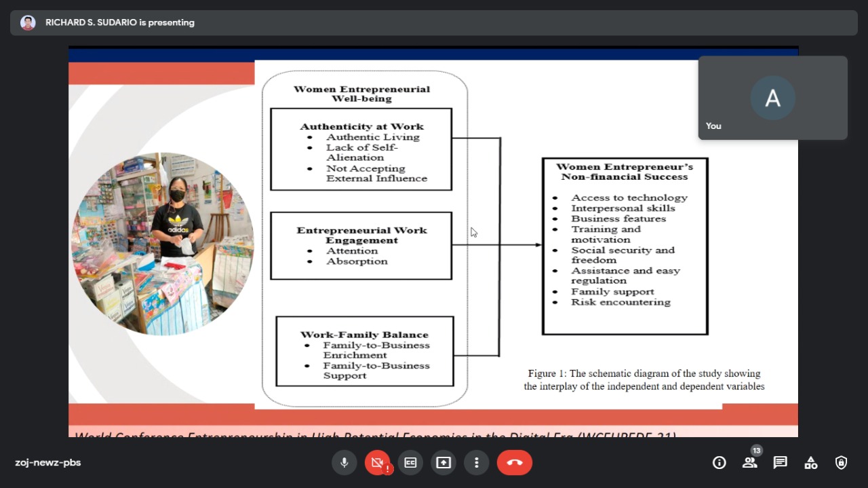Screen dimensions: 868x488
Task: Open meeting details info icon
Action: tap(719, 463)
